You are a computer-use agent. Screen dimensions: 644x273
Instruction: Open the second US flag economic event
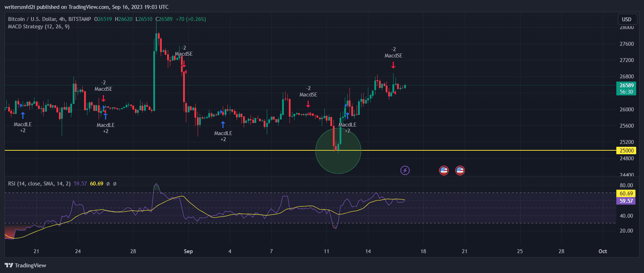click(460, 171)
